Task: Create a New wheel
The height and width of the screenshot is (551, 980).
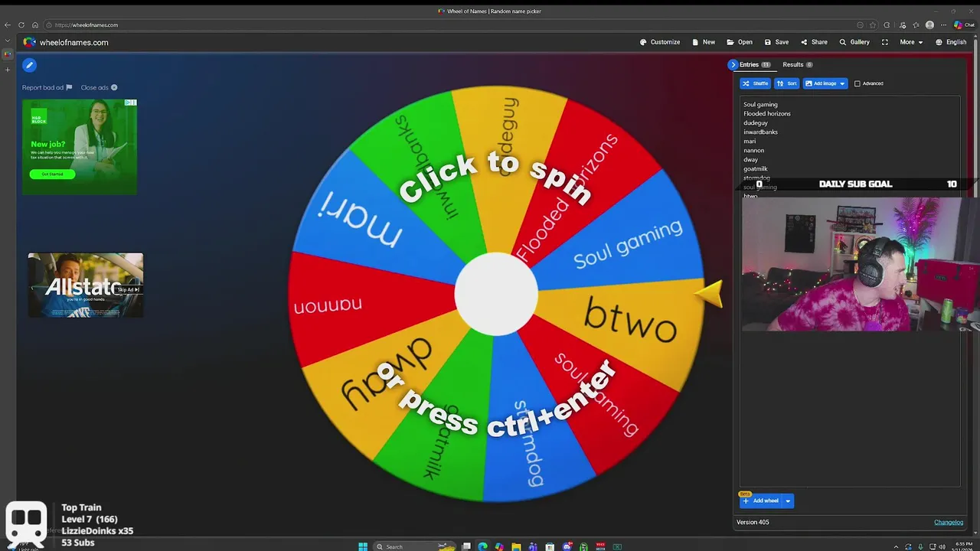Action: pyautogui.click(x=704, y=42)
